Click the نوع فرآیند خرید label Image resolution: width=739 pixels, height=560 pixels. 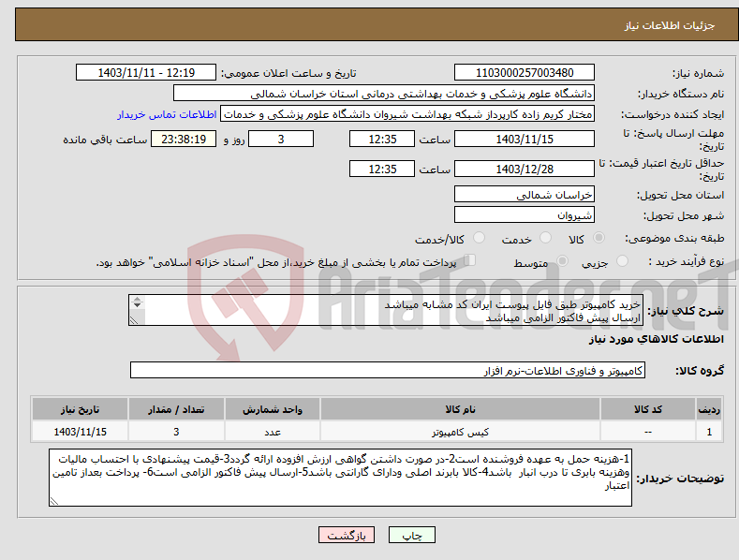pyautogui.click(x=687, y=261)
